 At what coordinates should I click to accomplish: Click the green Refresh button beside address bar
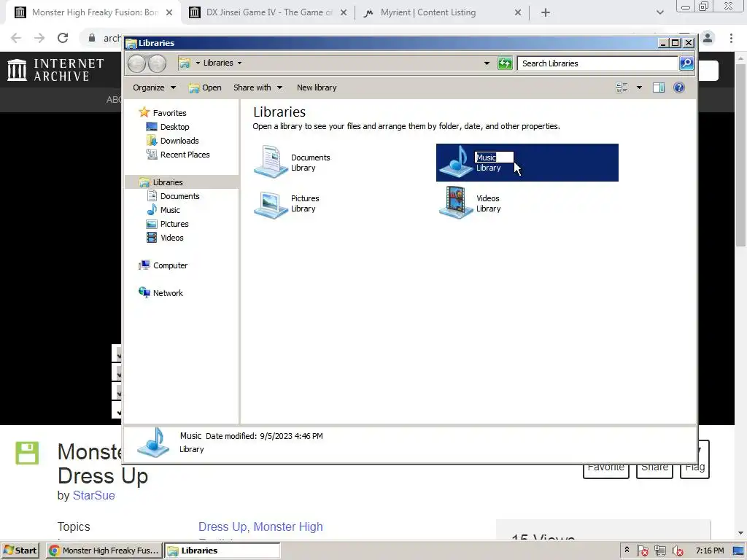(x=505, y=63)
